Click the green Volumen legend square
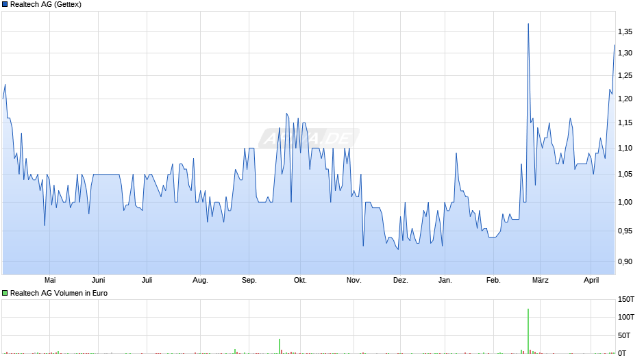The image size is (644, 360). (5, 293)
